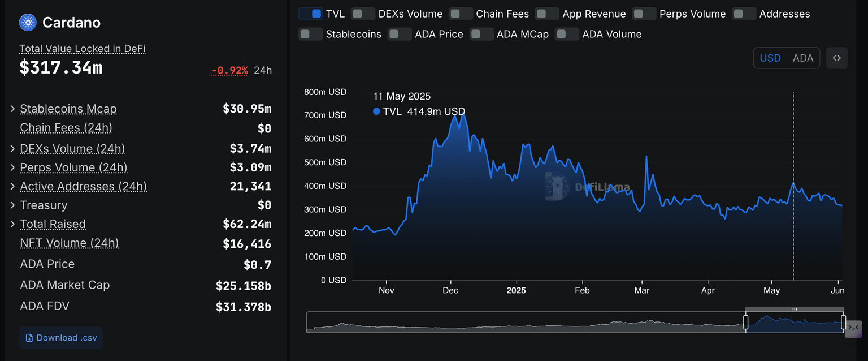The height and width of the screenshot is (361, 868).
Task: Click the left handle of range slider
Action: (745, 323)
